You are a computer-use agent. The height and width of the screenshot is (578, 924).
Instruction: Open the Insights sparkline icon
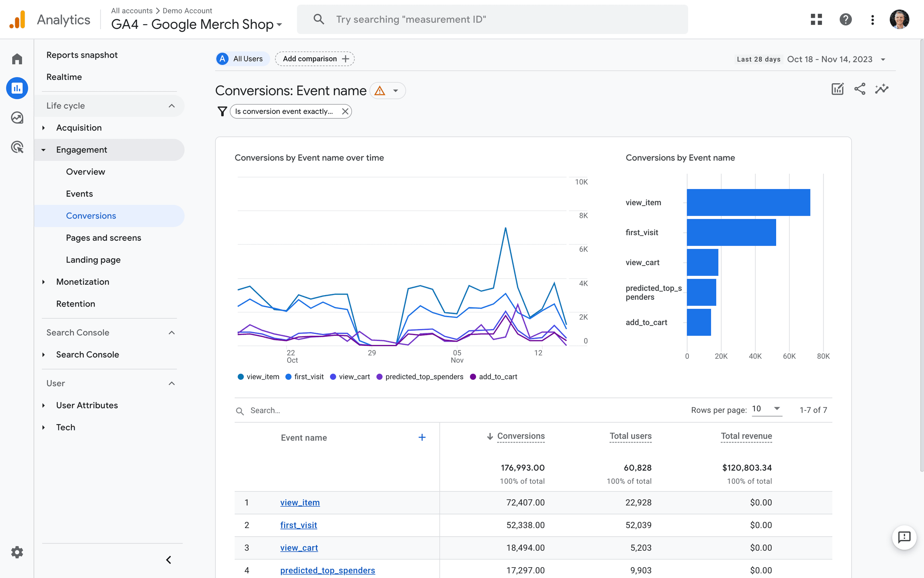pos(881,89)
